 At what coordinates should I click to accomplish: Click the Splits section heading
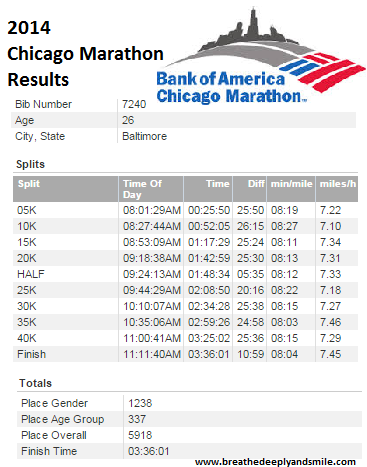coord(30,164)
